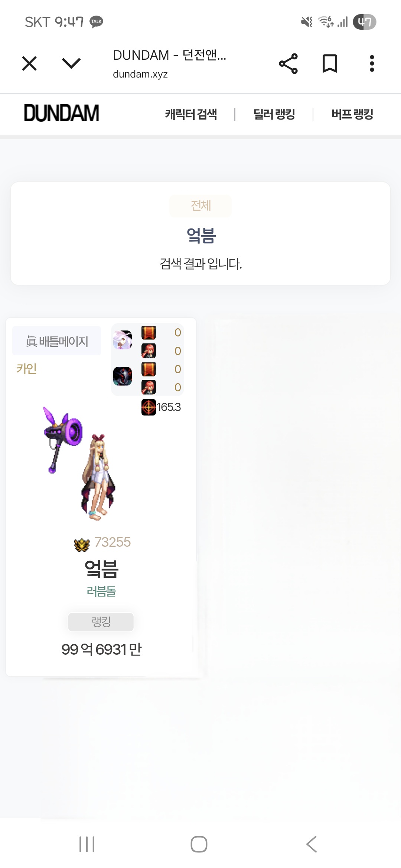Click the DUNDAM logo
The image size is (401, 868).
[62, 113]
